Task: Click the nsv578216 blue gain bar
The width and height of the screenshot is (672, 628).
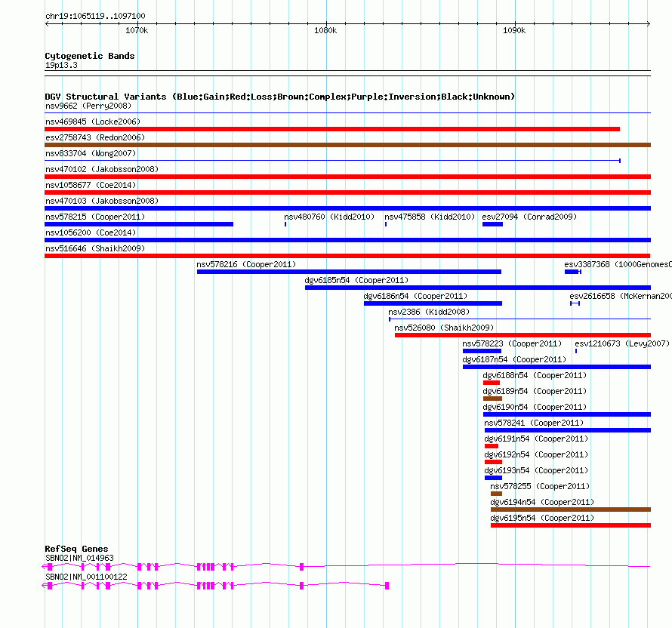Action: (349, 272)
